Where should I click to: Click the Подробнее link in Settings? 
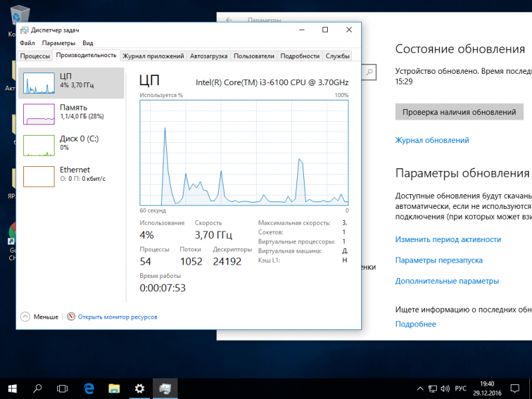coord(416,324)
